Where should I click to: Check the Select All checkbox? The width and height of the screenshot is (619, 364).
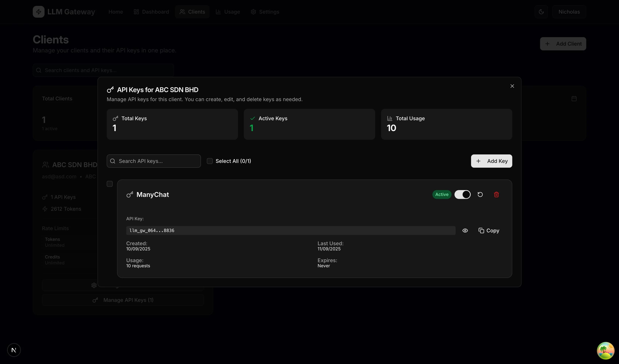210,161
